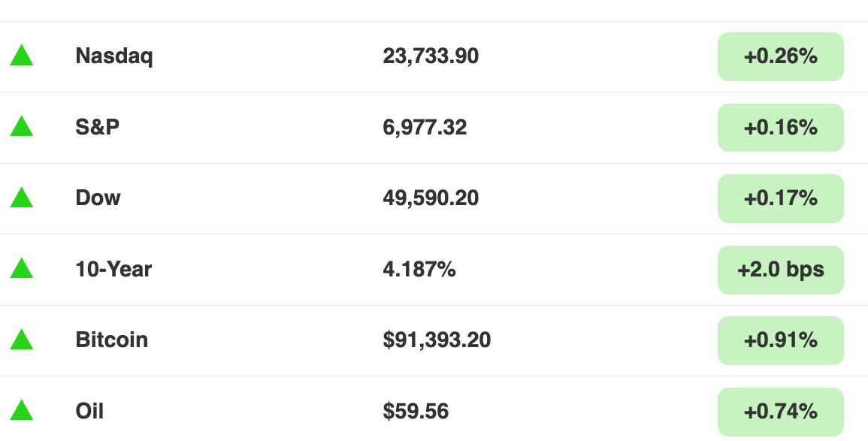The width and height of the screenshot is (868, 441).
Task: Select the Oil label
Action: (x=89, y=411)
